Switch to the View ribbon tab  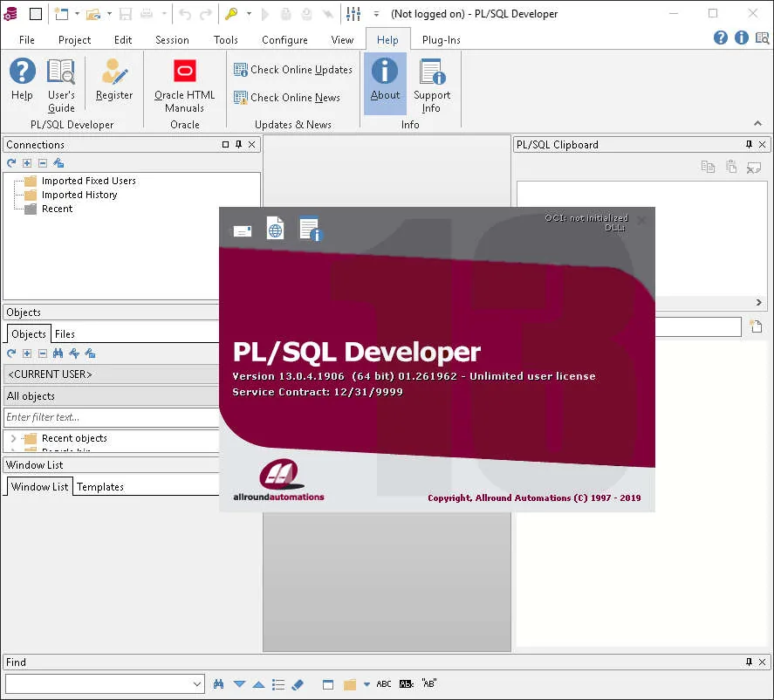[x=342, y=40]
